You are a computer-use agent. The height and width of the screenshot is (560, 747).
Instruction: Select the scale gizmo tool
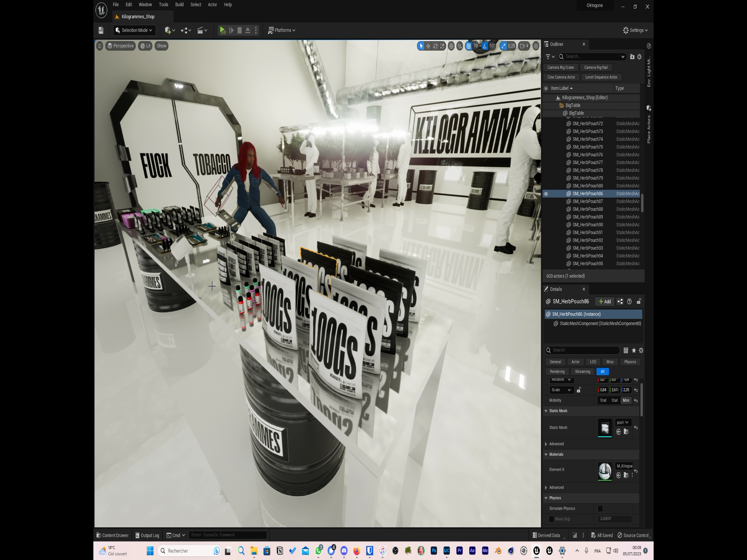click(x=442, y=46)
